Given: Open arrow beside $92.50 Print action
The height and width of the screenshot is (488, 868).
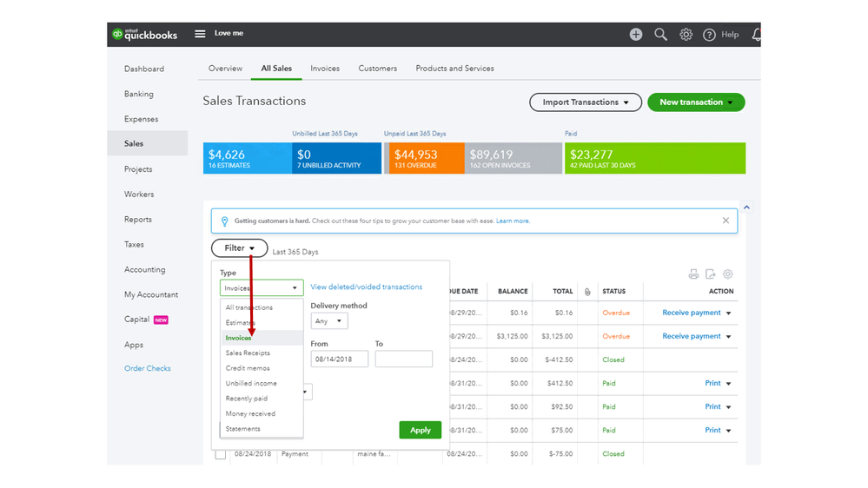Looking at the screenshot, I should 728,407.
